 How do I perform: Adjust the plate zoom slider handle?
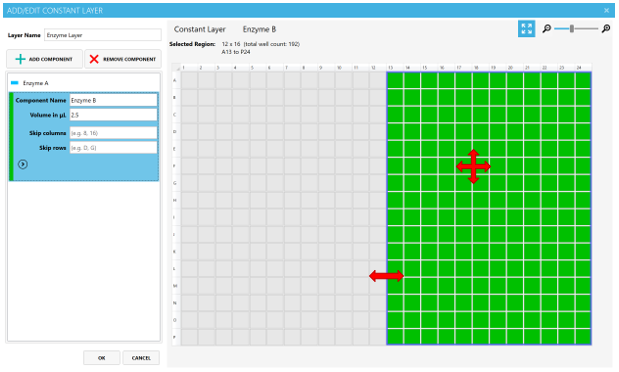tap(571, 29)
